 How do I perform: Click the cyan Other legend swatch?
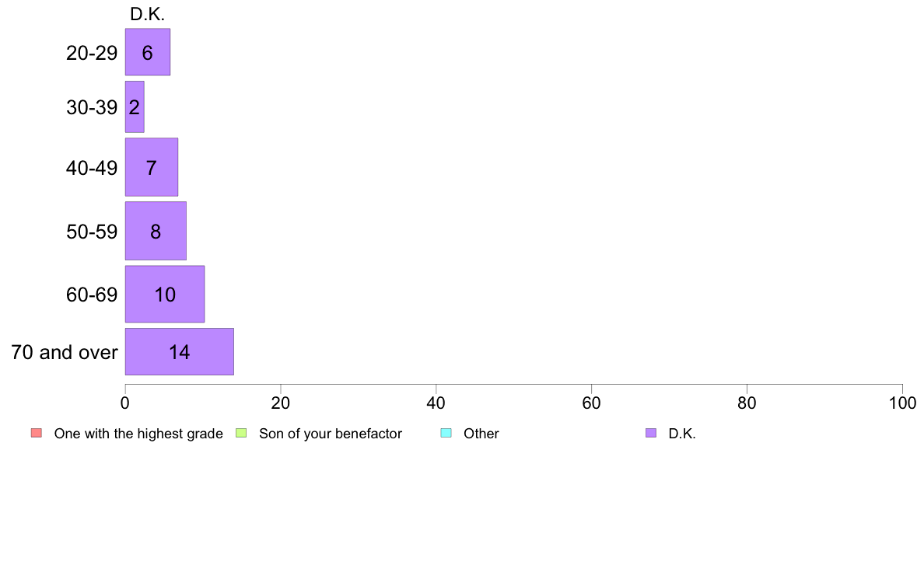pyautogui.click(x=446, y=433)
